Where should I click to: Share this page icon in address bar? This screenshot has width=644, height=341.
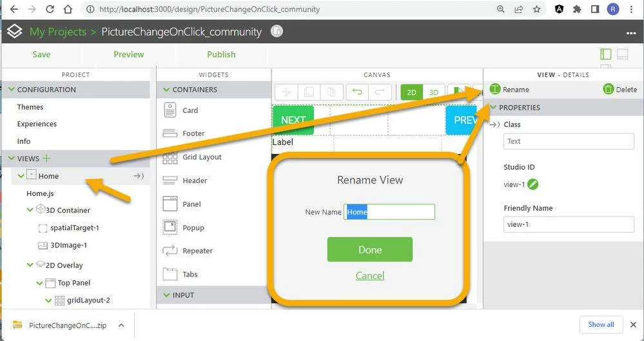click(518, 9)
